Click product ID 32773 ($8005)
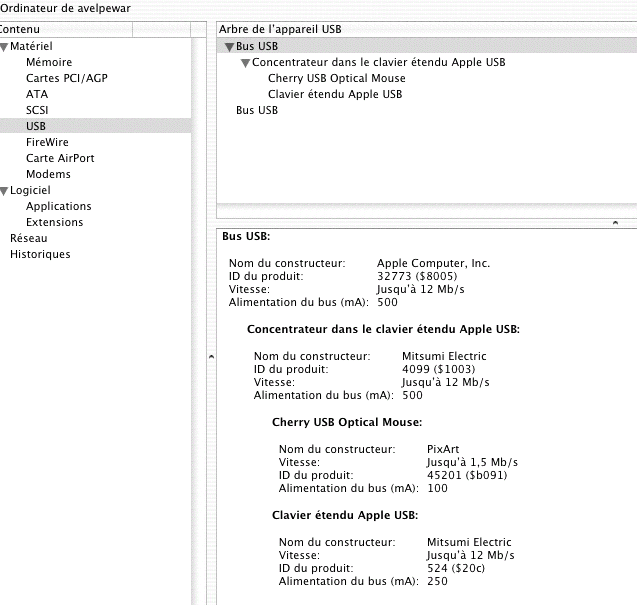 tap(417, 276)
